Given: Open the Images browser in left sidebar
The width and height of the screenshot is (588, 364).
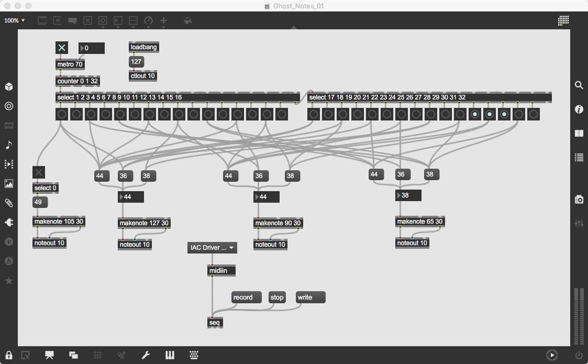Looking at the screenshot, I should click(x=9, y=183).
